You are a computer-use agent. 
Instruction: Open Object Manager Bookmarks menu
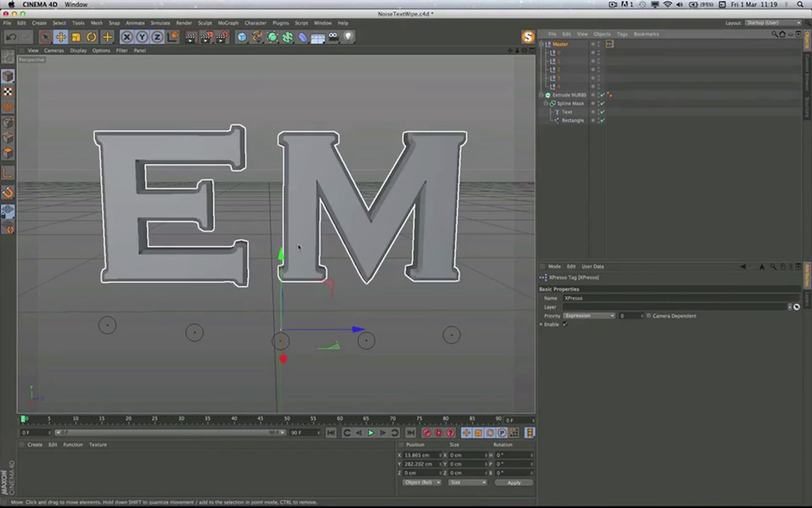[646, 34]
